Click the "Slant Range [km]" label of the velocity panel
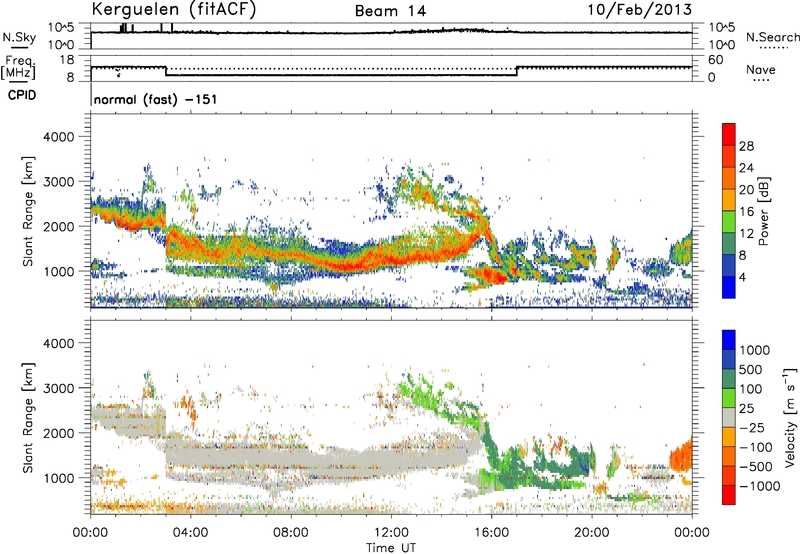 click(28, 418)
